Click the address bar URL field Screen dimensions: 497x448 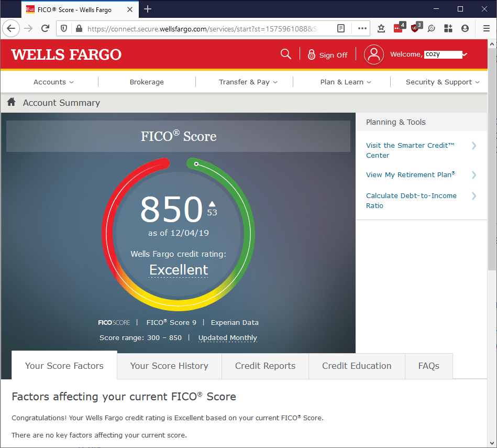203,29
